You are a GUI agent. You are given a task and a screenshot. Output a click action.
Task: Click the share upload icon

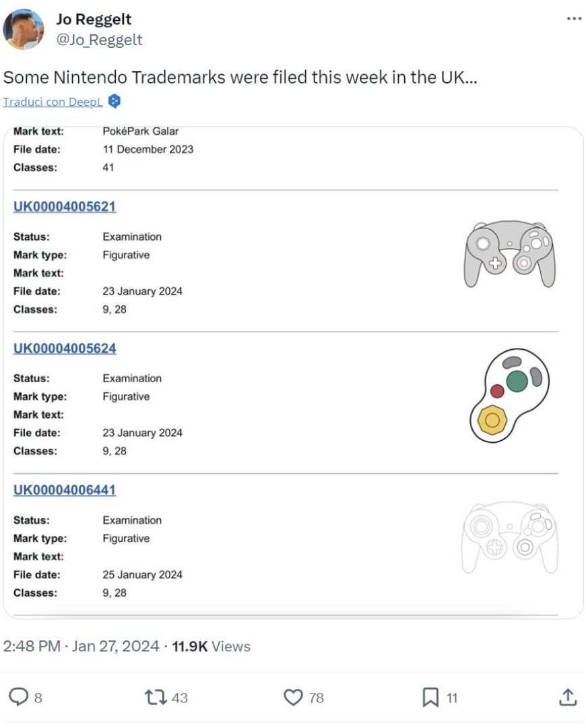[x=568, y=697]
